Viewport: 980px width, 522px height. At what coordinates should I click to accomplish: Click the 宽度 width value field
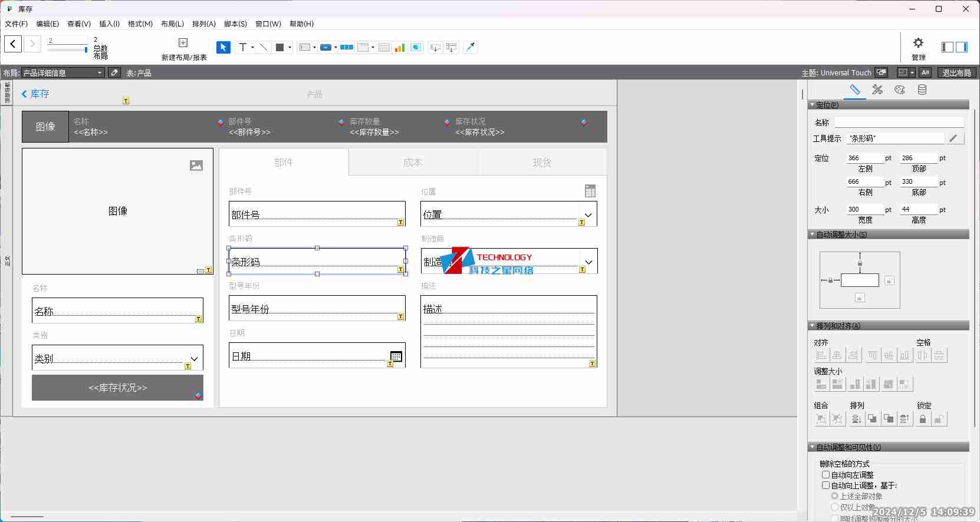865,209
